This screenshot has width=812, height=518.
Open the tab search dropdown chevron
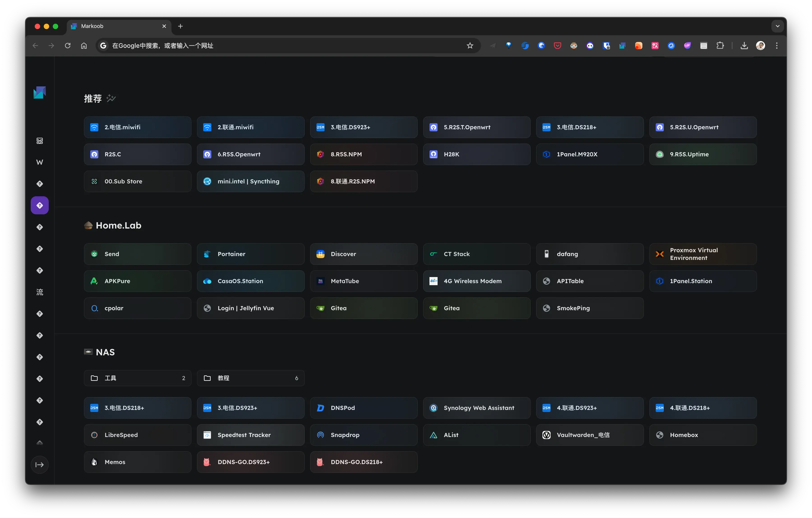coord(777,26)
